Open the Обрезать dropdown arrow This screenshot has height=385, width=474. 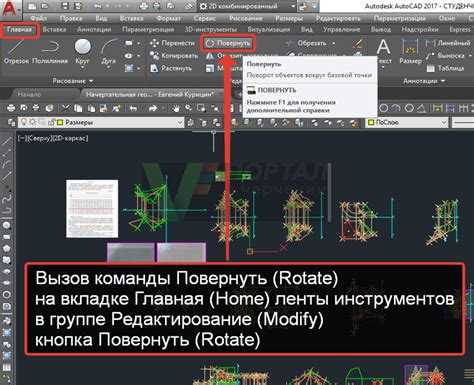pos(334,43)
